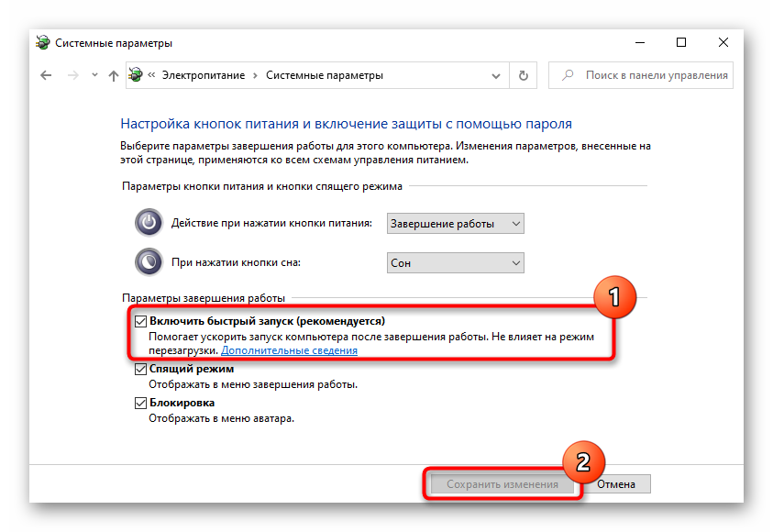Click the double chevron in breadcrumb
Viewport: 773px width, 532px height.
coord(151,75)
